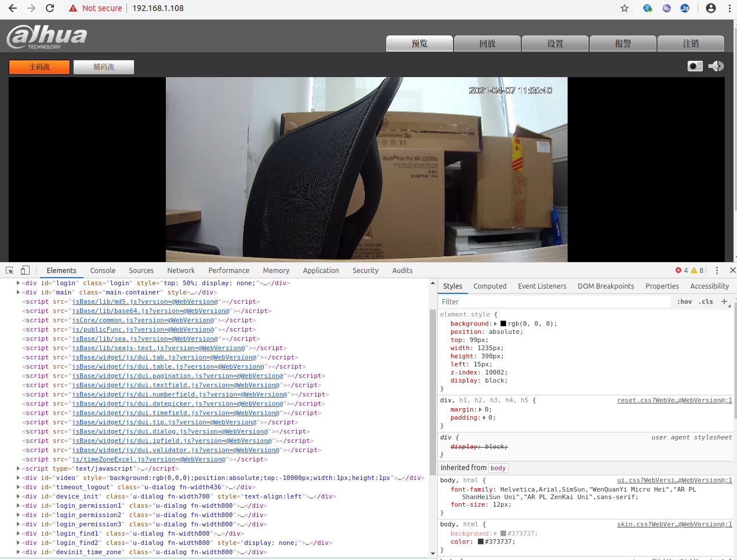
Task: Open the 设置 settings tab
Action: [x=555, y=43]
